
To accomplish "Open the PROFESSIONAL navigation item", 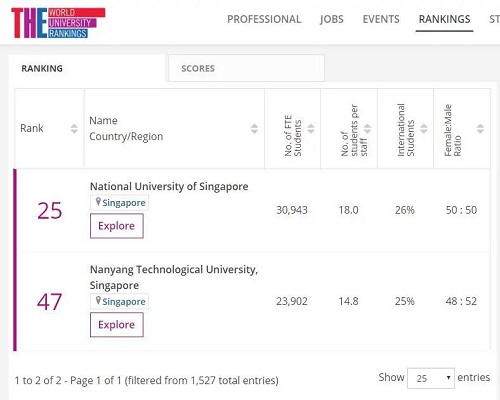I will point(264,19).
